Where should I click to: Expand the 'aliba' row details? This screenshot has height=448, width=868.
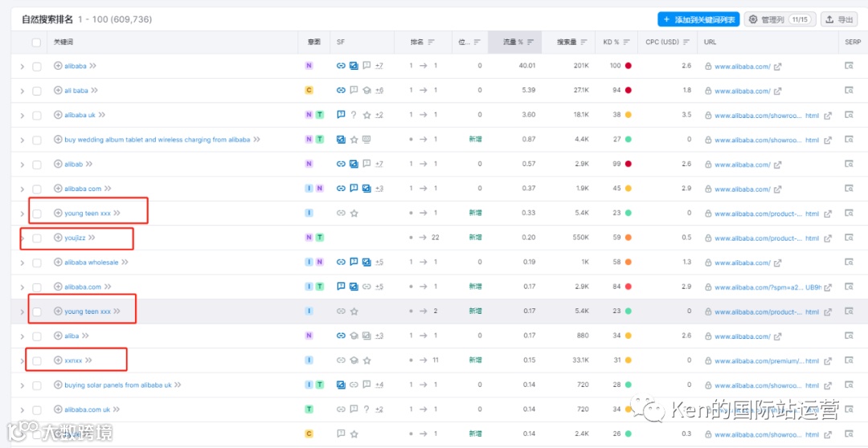[x=23, y=337]
